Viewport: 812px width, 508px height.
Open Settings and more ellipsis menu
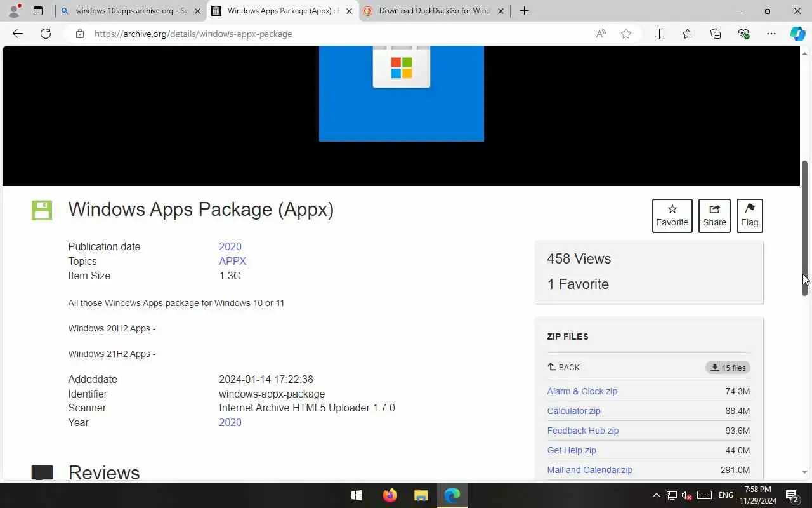[x=771, y=34]
